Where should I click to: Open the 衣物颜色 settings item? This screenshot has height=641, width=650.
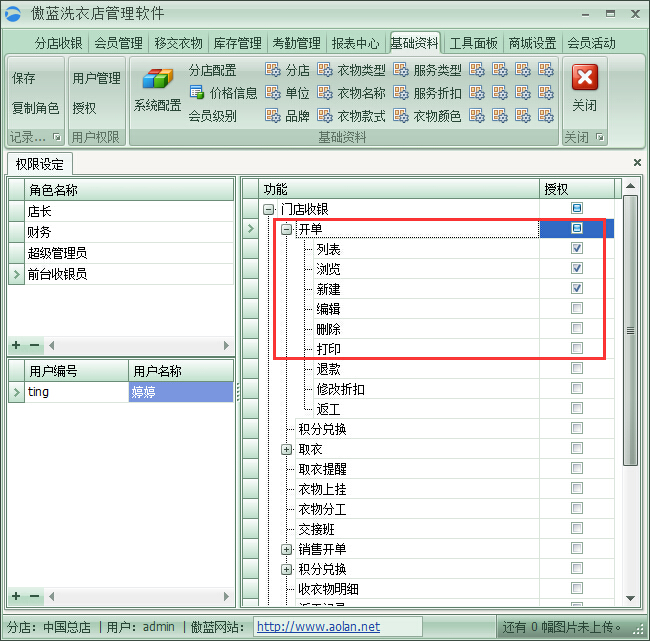pos(428,116)
